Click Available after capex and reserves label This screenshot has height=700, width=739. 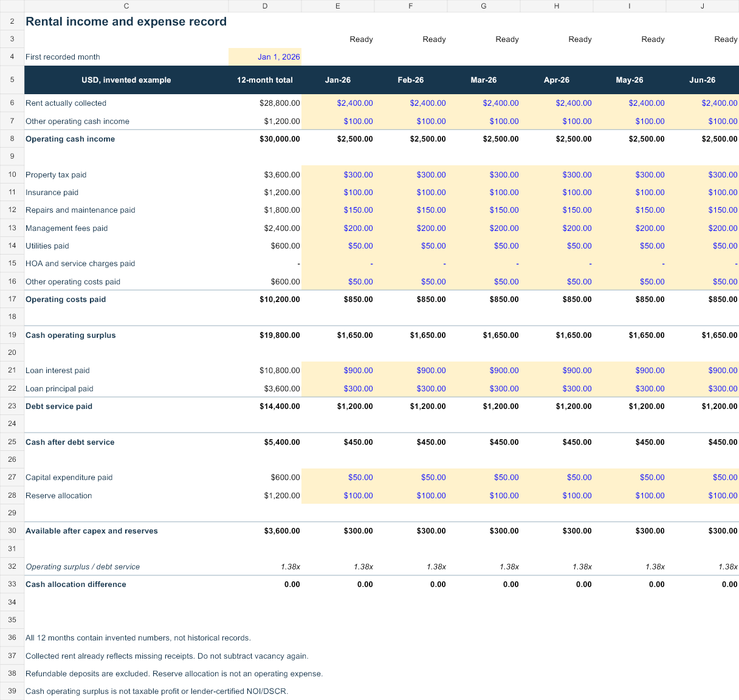pos(92,531)
